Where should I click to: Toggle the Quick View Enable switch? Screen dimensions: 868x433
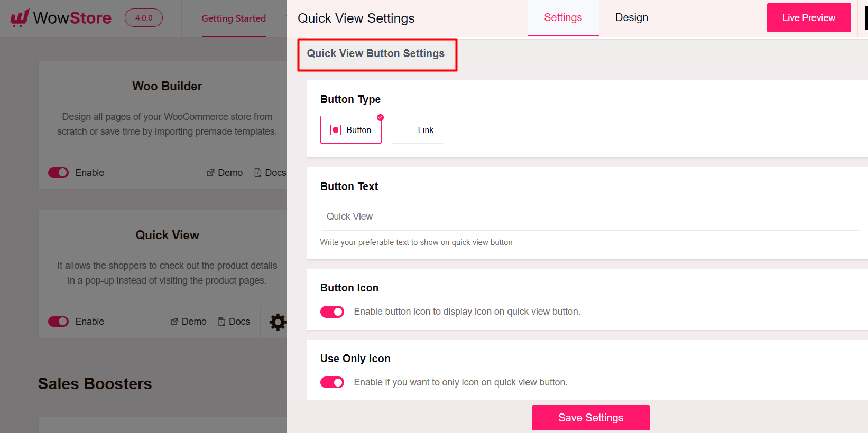click(58, 322)
